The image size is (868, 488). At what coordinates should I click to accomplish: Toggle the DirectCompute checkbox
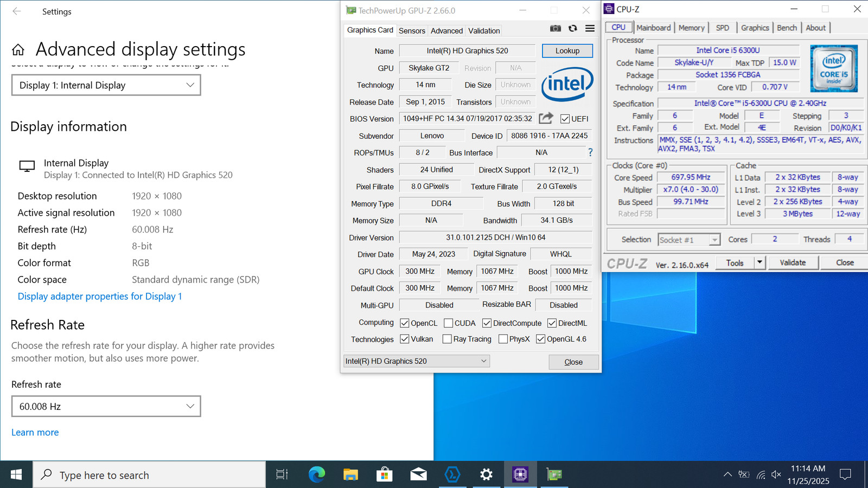coord(487,323)
